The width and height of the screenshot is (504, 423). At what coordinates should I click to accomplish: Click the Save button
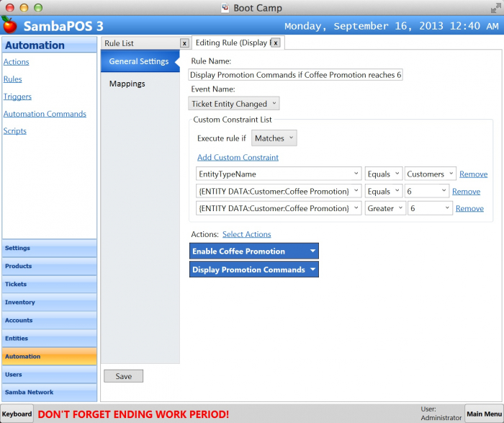click(x=123, y=376)
